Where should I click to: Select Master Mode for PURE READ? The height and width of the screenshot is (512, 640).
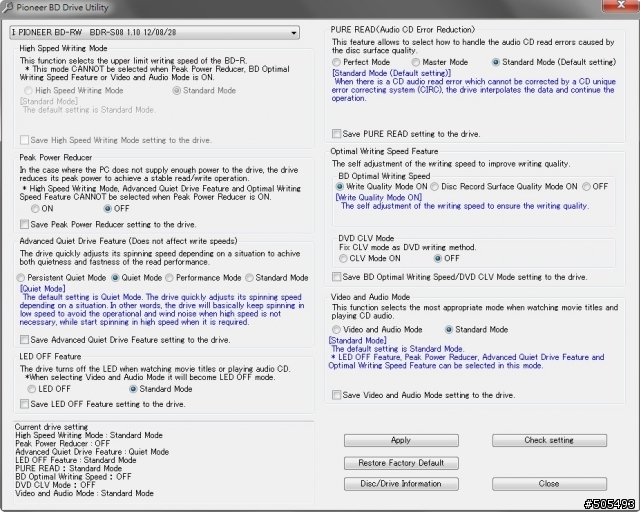point(416,62)
